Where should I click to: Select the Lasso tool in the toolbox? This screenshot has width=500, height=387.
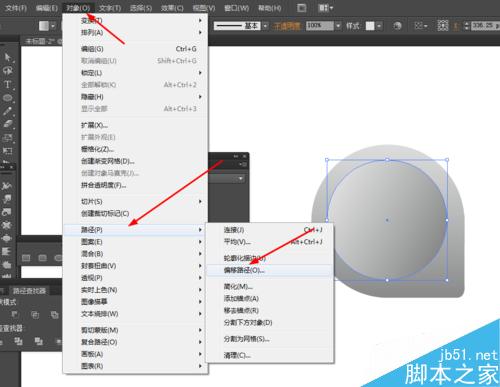(7, 71)
